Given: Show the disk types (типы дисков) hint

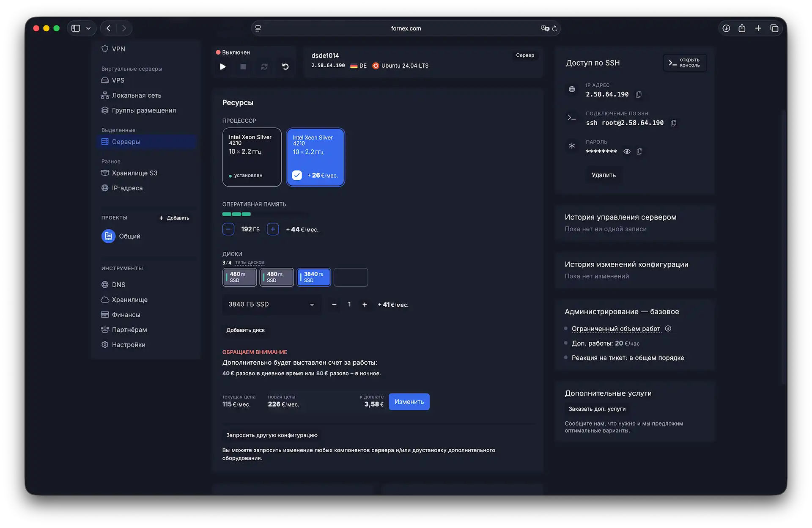Looking at the screenshot, I should (249, 263).
